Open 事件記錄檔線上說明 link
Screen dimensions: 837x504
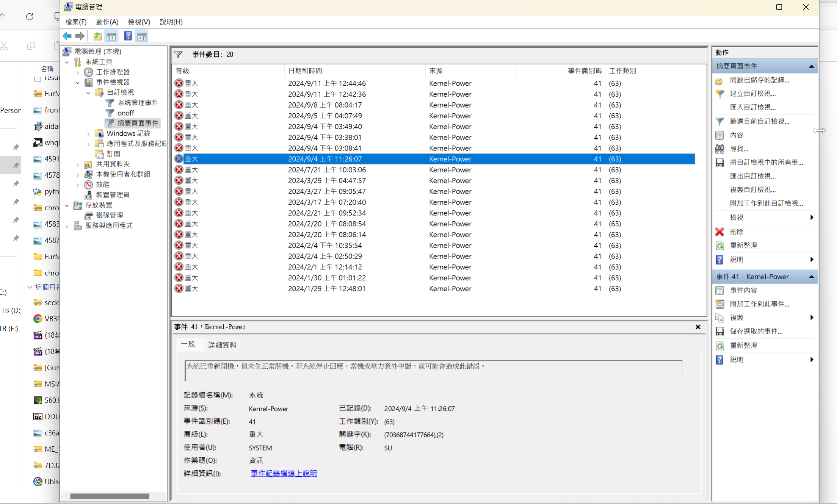coord(284,473)
